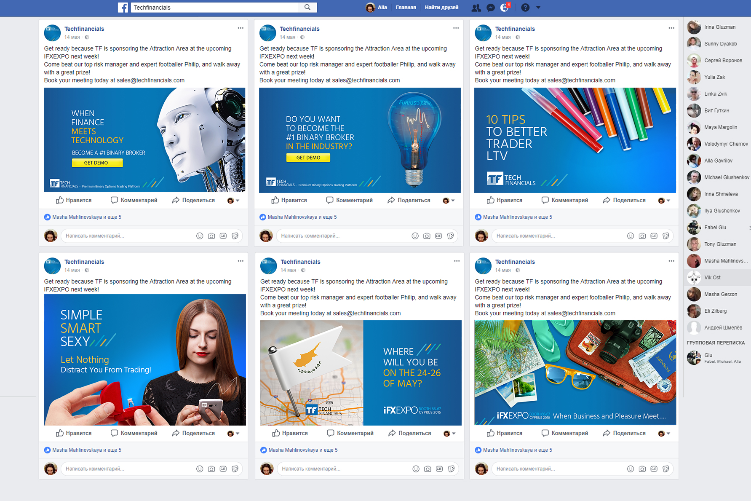The width and height of the screenshot is (751, 501).
Task: Comment on the travel suitcase post
Action: [564, 433]
